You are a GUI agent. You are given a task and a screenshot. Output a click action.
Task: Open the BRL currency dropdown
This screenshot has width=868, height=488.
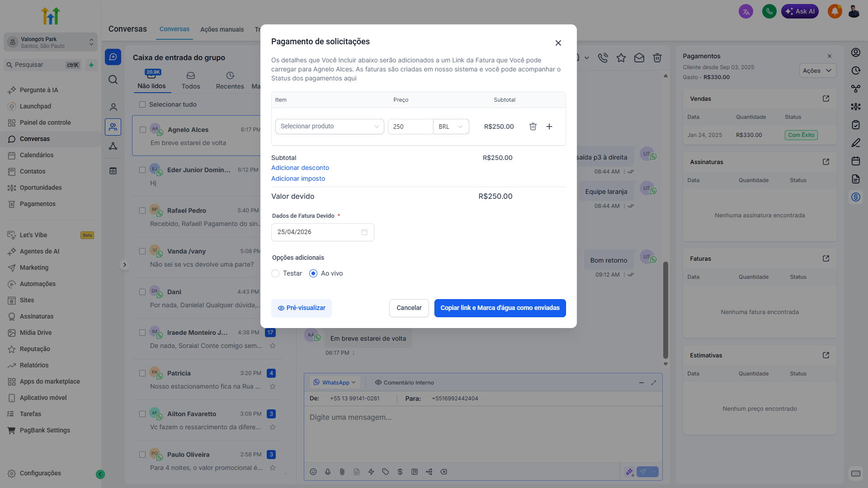451,127
